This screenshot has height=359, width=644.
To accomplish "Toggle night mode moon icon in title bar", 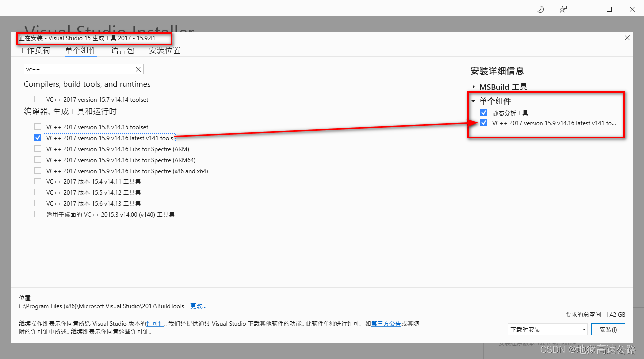I will click(541, 9).
